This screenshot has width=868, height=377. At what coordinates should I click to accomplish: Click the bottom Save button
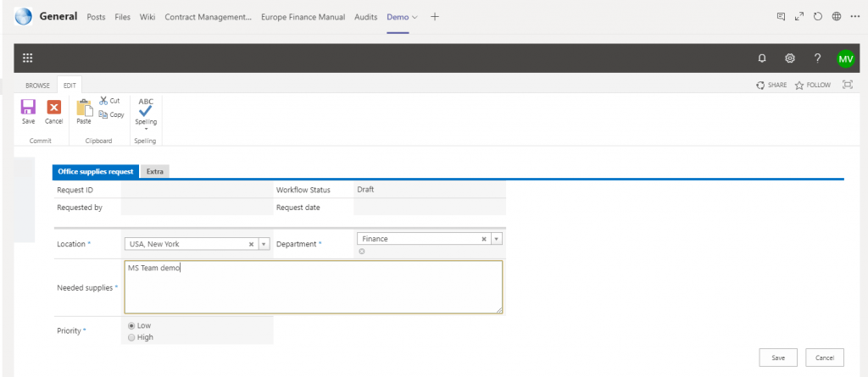(778, 358)
